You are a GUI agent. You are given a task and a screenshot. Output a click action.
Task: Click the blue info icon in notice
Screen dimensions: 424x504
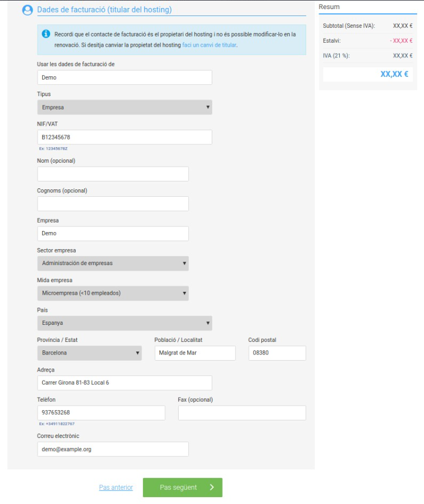[x=46, y=34]
